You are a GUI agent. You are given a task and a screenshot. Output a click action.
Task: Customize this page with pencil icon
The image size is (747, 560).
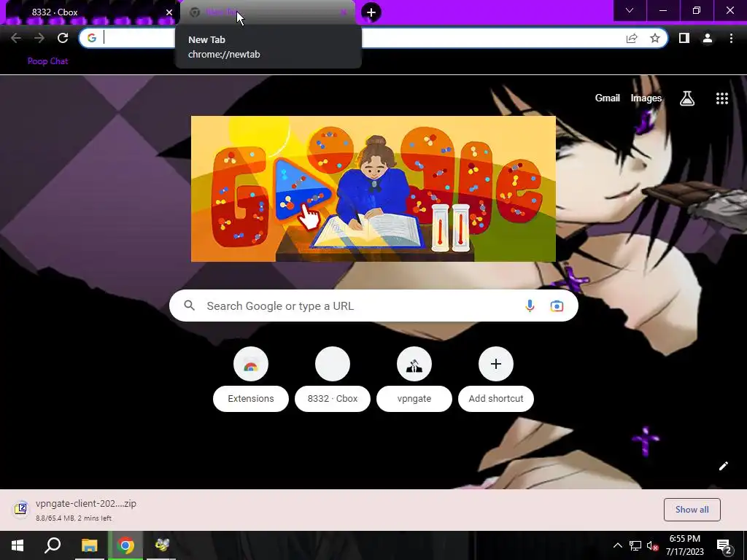click(723, 466)
